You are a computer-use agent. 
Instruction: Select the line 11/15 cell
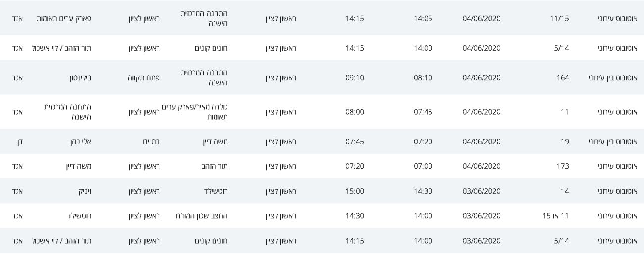[x=560, y=18]
